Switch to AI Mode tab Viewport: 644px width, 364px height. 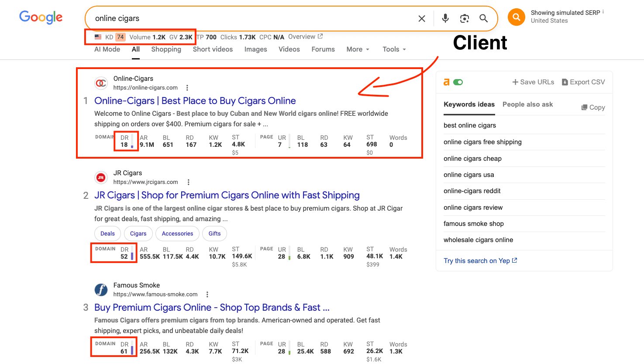[107, 49]
